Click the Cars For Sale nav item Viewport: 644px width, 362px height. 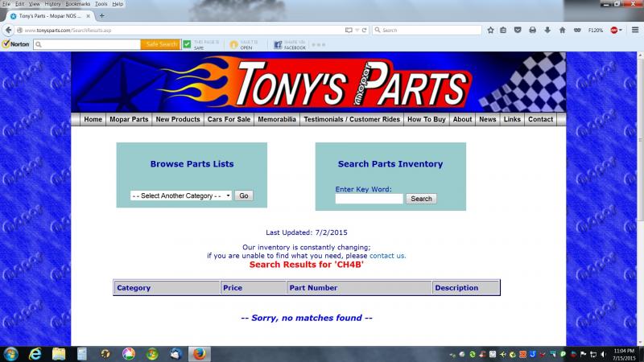pyautogui.click(x=229, y=119)
